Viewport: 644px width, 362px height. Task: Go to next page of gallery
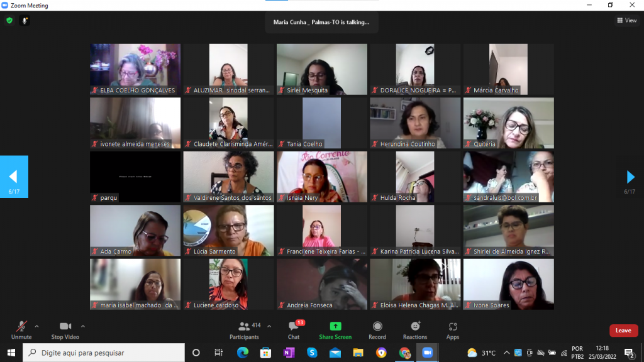631,177
